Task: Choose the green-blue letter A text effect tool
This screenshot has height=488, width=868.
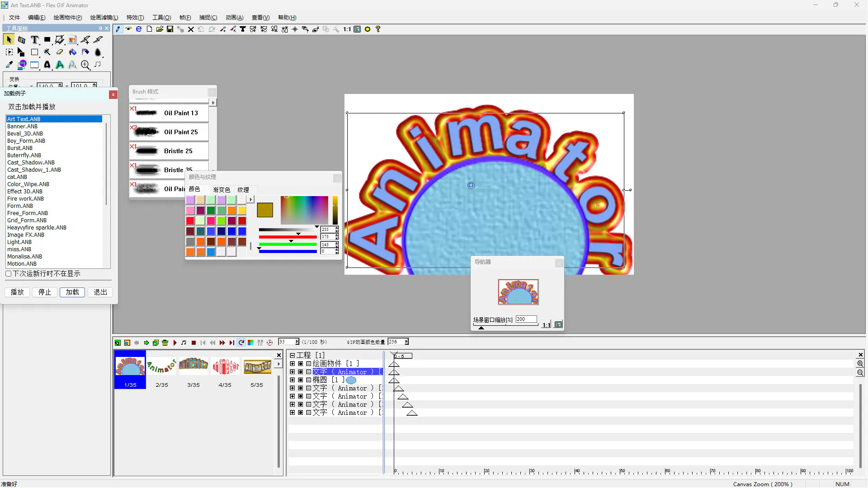Action: (60, 65)
